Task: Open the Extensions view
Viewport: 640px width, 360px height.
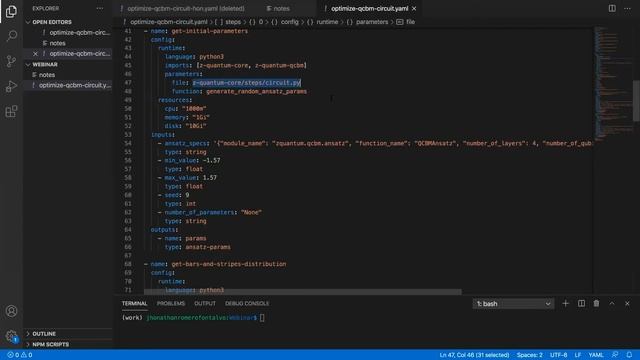Action: (11, 111)
